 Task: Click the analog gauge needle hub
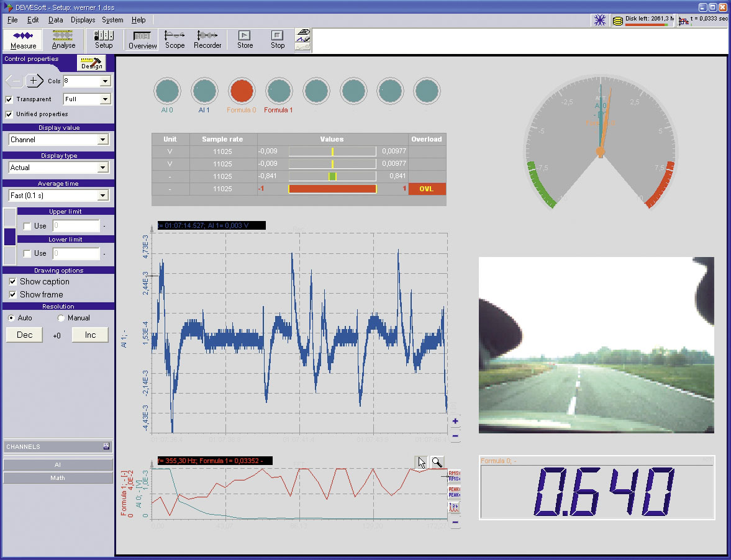[601, 151]
